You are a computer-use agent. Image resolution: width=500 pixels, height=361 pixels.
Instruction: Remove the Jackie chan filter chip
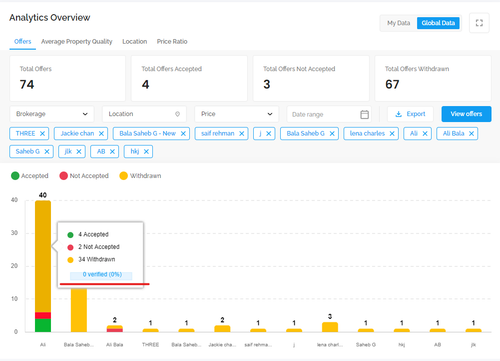[101, 134]
